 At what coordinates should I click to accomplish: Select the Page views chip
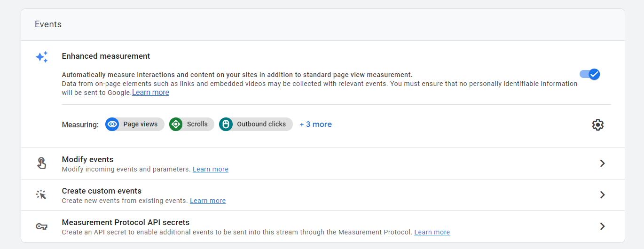pos(135,124)
